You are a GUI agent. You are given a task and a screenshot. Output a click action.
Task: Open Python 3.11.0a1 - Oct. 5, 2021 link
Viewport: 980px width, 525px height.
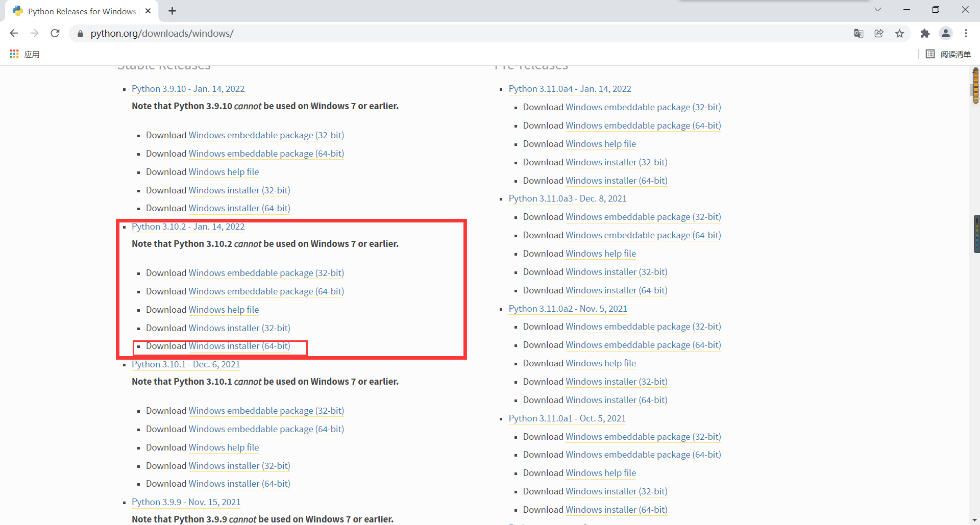pyautogui.click(x=567, y=418)
